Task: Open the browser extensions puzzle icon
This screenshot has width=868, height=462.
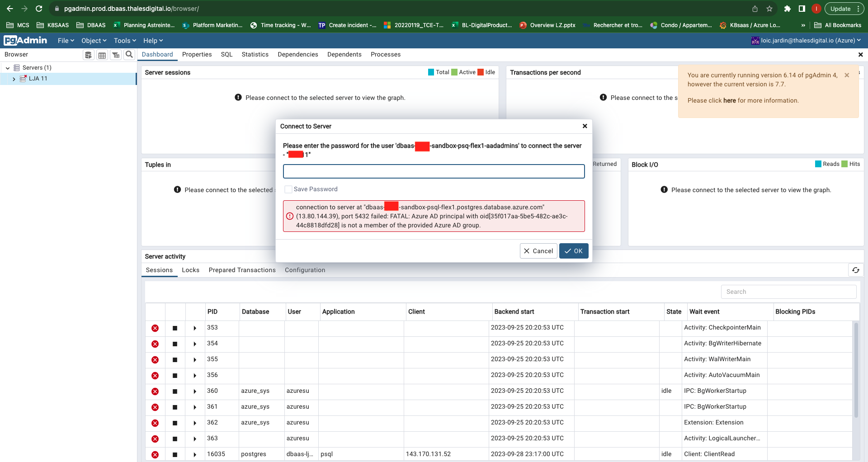Action: click(787, 9)
